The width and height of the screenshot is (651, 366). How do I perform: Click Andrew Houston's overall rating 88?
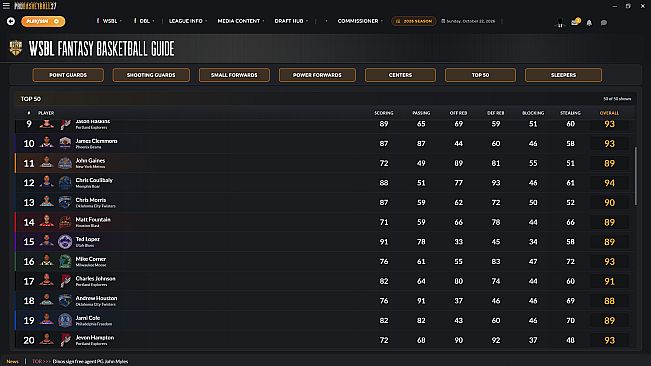click(x=609, y=301)
